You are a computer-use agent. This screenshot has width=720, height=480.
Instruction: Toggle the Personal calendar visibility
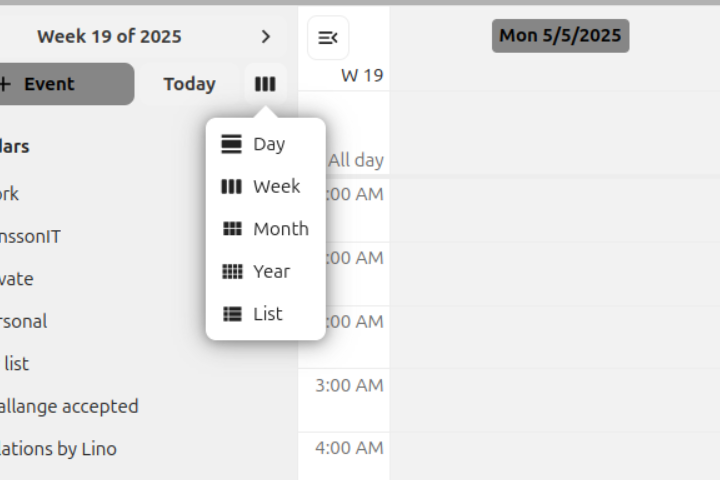pyautogui.click(x=24, y=322)
